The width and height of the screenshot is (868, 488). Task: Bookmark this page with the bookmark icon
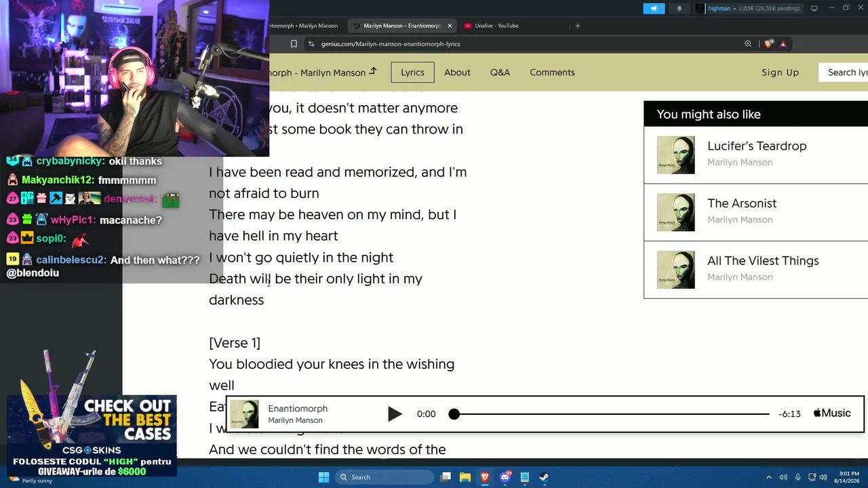294,44
